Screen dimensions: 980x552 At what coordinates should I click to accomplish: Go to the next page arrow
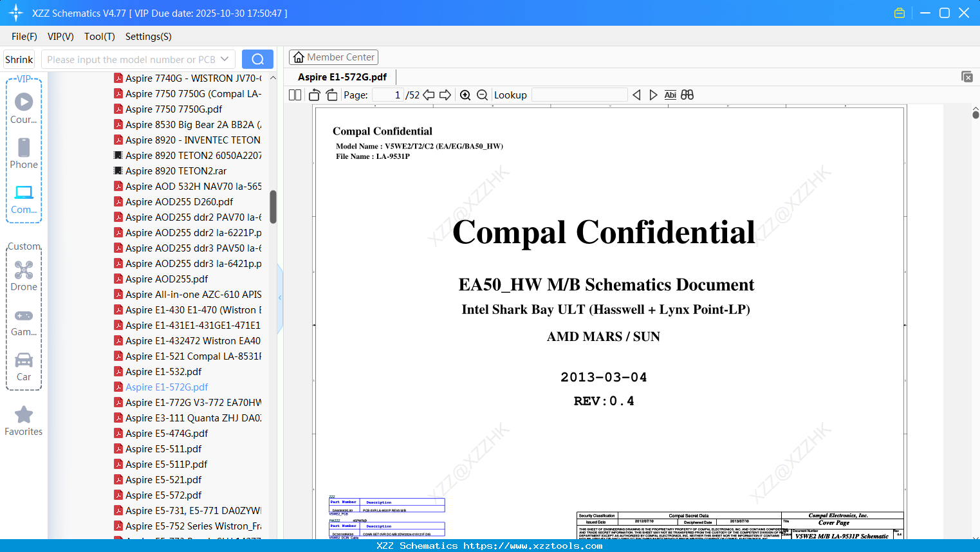[x=445, y=95]
